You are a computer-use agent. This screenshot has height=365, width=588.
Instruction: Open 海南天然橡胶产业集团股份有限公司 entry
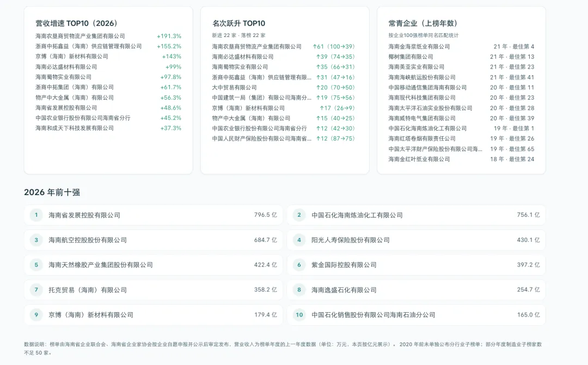154,265
